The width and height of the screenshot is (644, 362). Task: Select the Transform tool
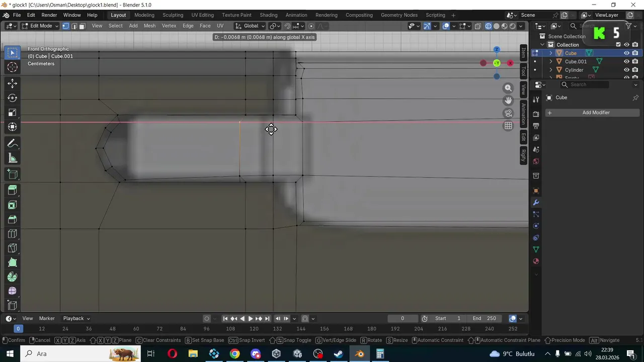click(x=13, y=127)
